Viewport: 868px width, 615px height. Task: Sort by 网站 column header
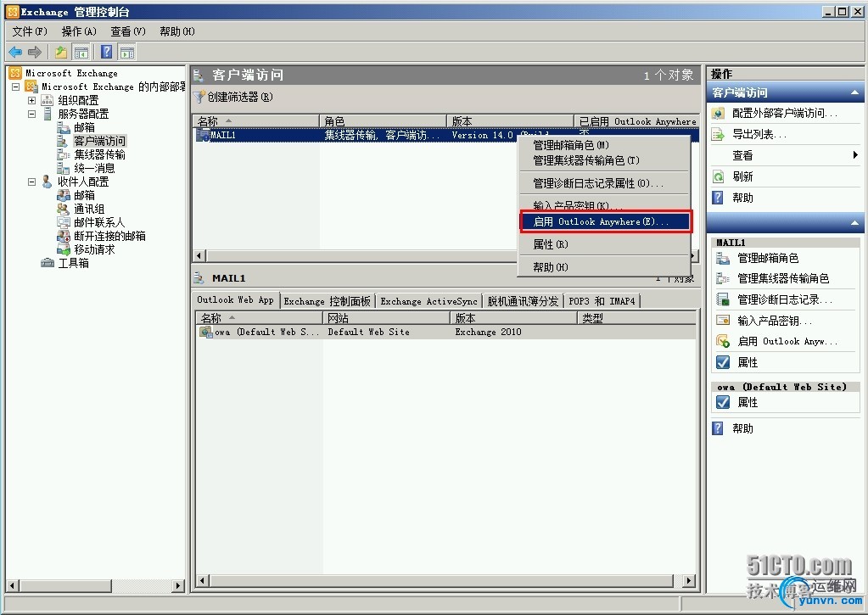[x=386, y=318]
